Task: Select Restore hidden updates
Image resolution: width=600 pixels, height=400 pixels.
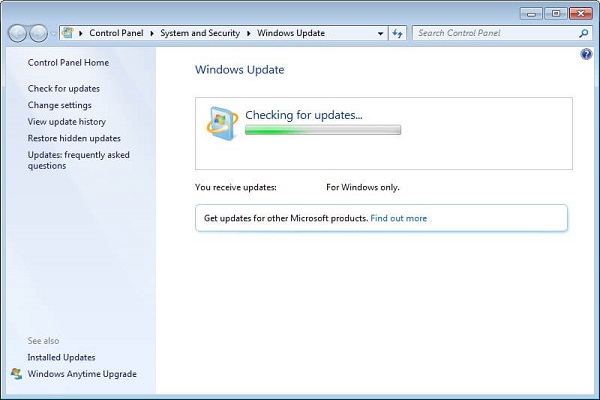Action: pyautogui.click(x=74, y=138)
